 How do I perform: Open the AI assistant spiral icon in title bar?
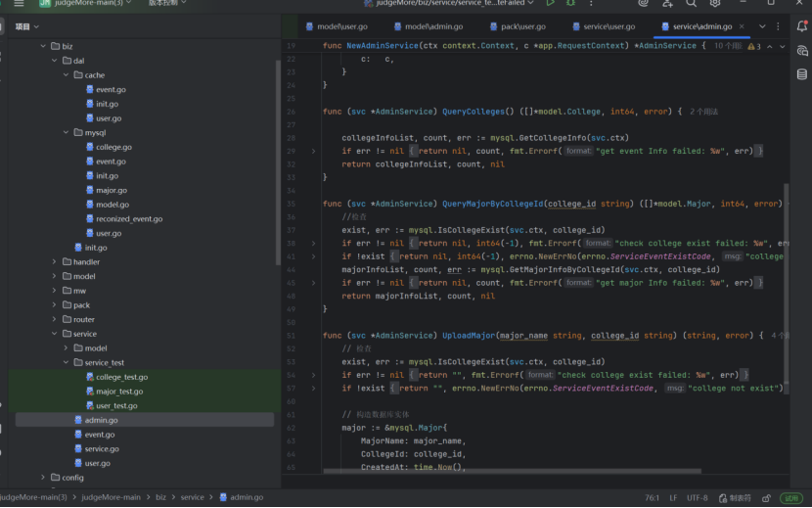(x=643, y=3)
